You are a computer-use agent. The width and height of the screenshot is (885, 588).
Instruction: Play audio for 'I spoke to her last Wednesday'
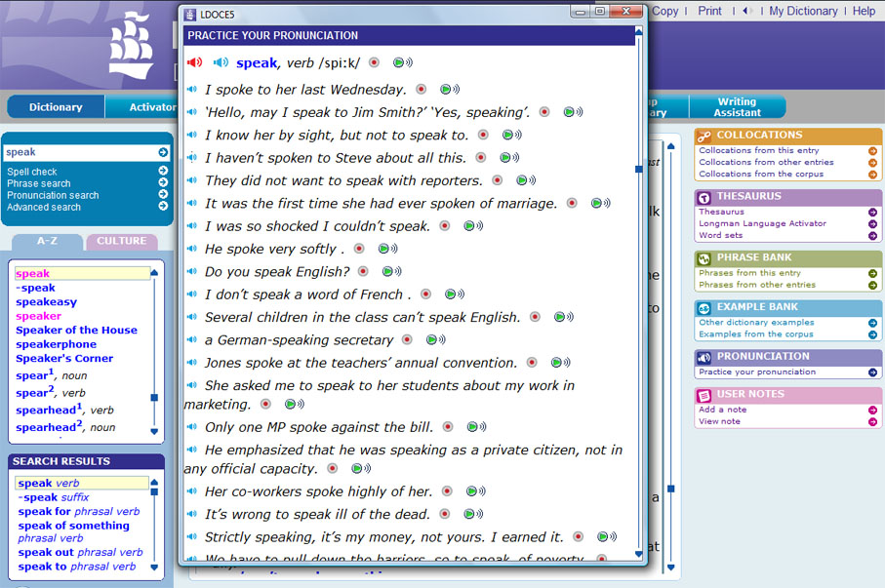coord(191,90)
